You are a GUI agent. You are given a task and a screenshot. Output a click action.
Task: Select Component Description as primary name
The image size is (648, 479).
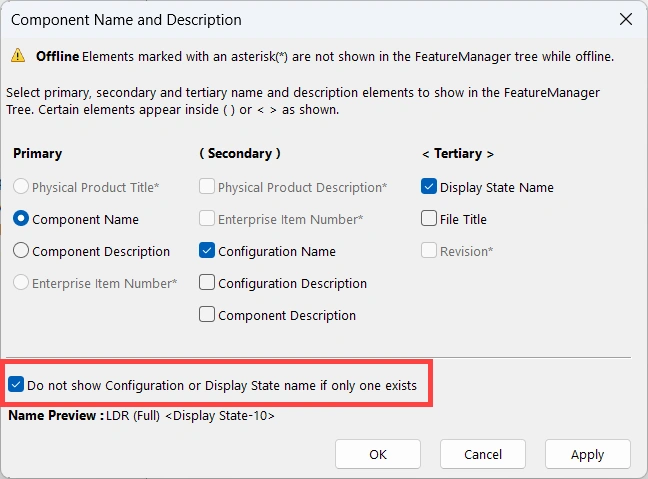21,251
